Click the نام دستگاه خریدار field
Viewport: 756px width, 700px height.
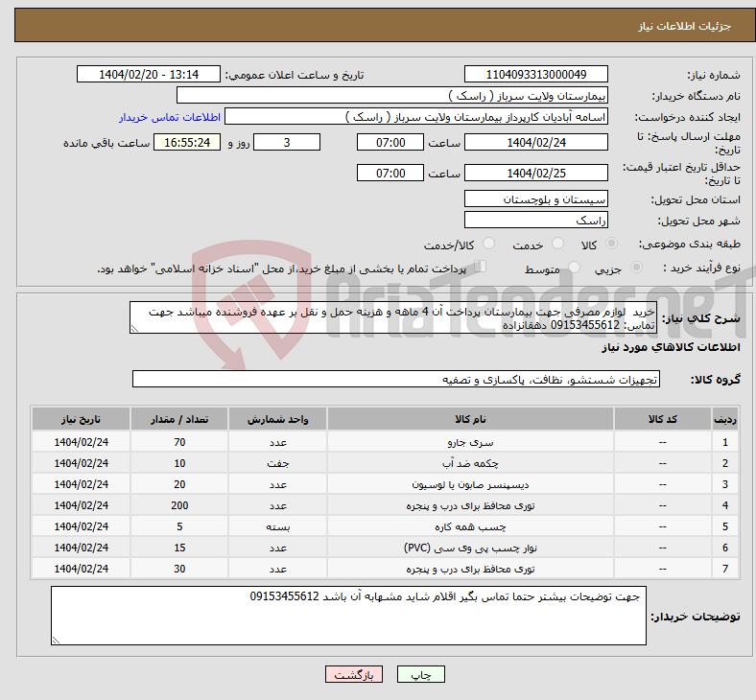point(392,95)
